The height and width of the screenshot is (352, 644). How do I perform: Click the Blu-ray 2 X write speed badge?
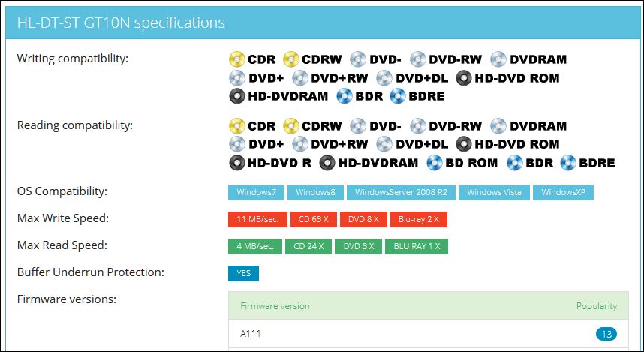pos(419,219)
